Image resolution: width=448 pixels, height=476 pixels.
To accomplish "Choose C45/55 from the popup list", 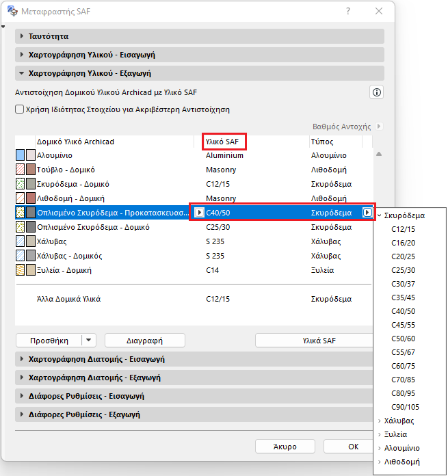I will click(403, 325).
